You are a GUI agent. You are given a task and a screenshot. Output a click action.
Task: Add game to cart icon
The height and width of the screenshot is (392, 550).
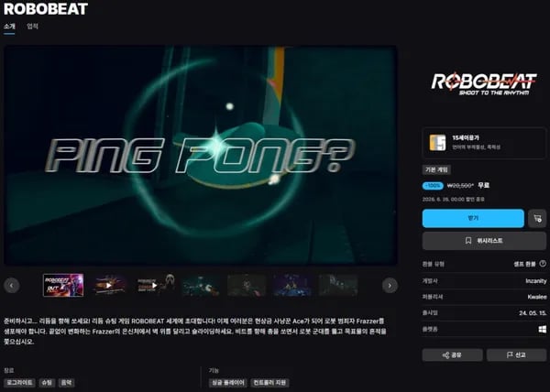tap(537, 218)
